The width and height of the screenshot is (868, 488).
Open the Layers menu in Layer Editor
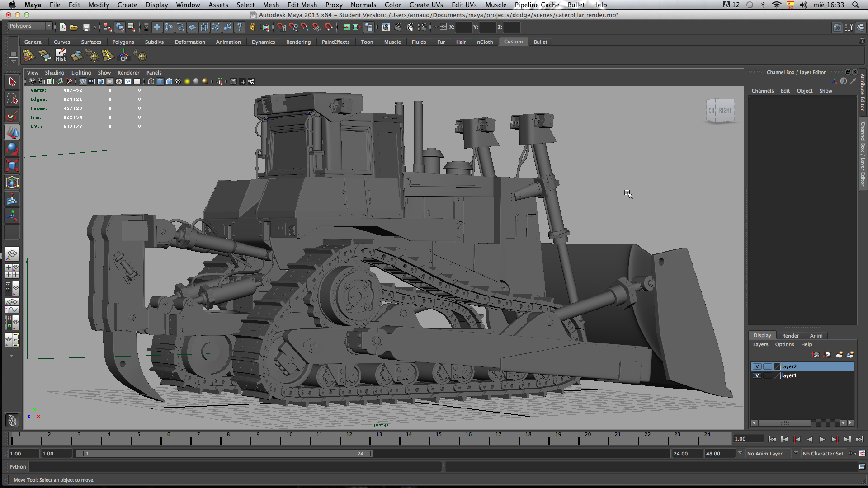[760, 344]
